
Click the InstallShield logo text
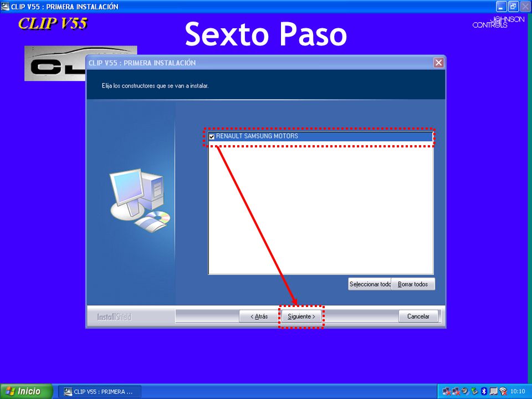pos(114,317)
